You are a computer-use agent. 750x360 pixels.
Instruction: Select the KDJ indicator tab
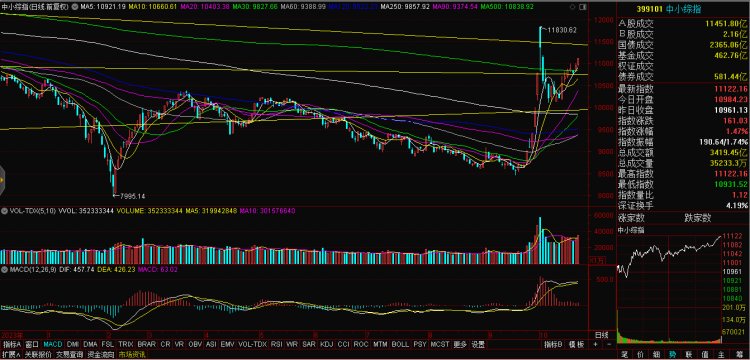coord(327,344)
